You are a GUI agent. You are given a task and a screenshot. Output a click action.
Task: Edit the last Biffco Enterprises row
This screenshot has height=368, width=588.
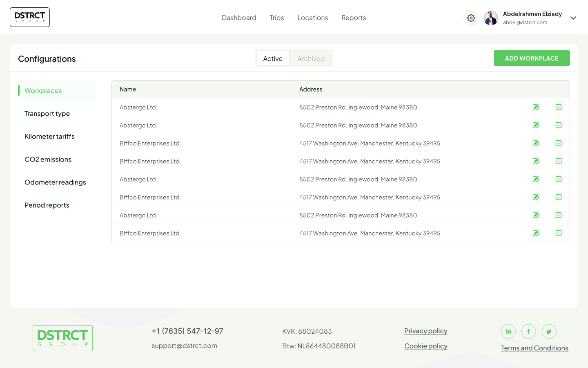[x=536, y=233]
